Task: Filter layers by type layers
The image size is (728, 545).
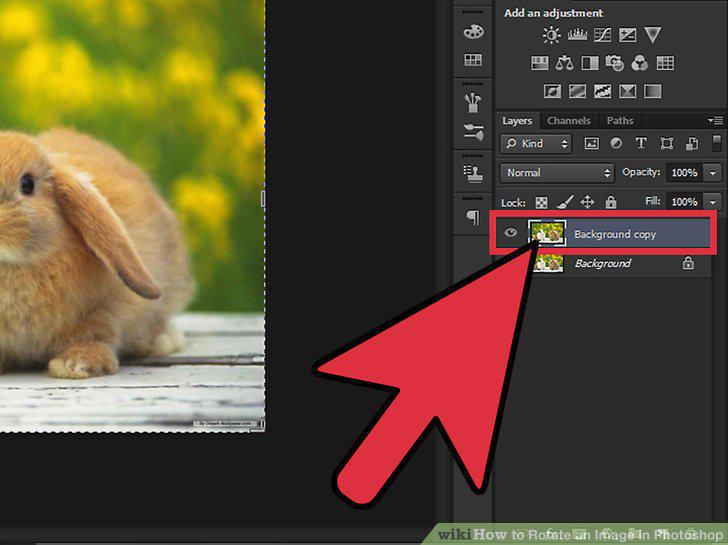Action: point(641,143)
